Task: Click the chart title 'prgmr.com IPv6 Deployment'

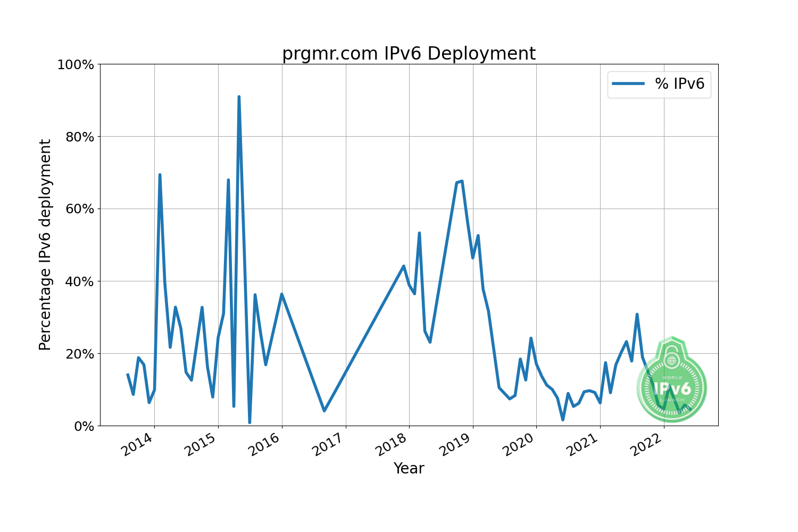Action: (x=409, y=54)
